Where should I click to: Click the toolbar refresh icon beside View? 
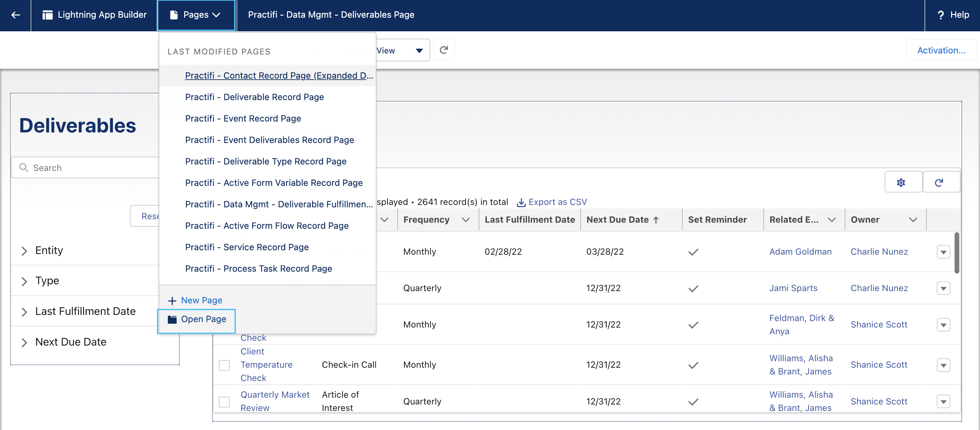click(x=444, y=50)
